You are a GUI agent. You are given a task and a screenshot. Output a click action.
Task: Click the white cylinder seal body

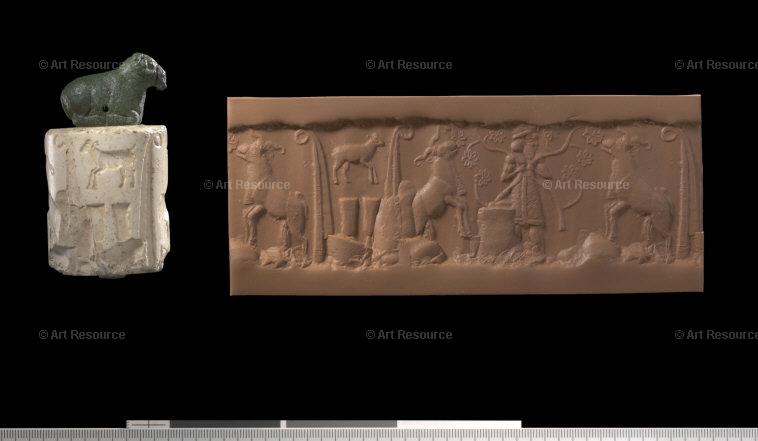[107, 201]
